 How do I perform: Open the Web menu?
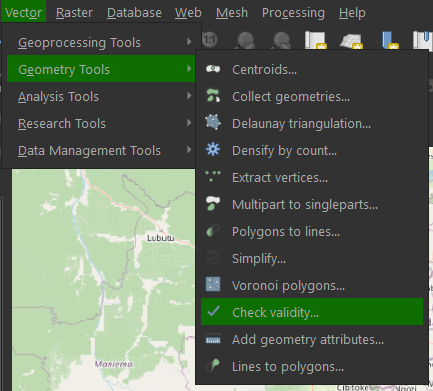[188, 13]
